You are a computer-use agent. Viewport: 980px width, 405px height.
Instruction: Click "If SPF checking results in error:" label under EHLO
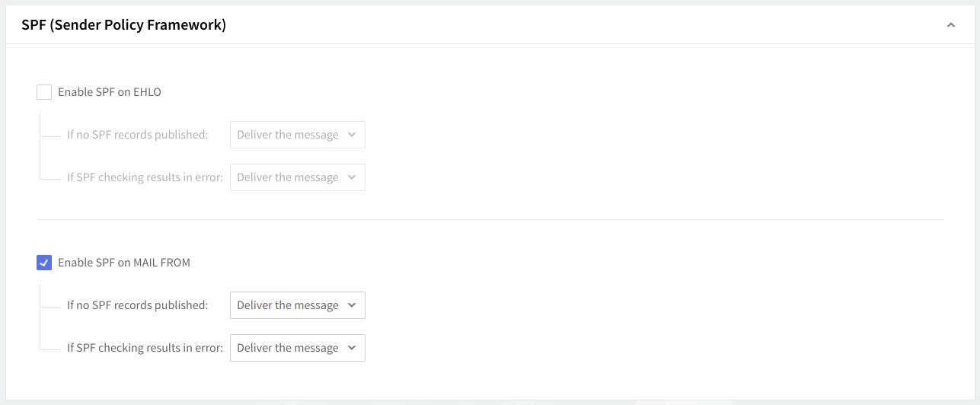coord(145,177)
